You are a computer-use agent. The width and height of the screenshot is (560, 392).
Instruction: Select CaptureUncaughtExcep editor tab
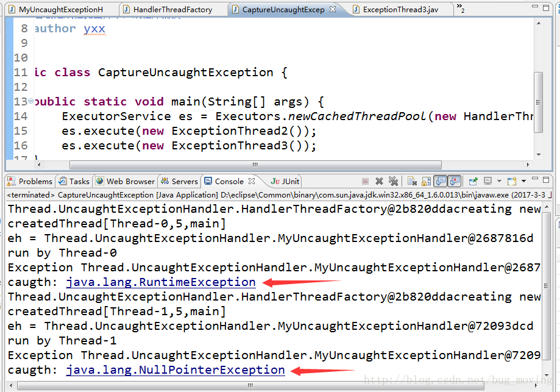click(283, 10)
